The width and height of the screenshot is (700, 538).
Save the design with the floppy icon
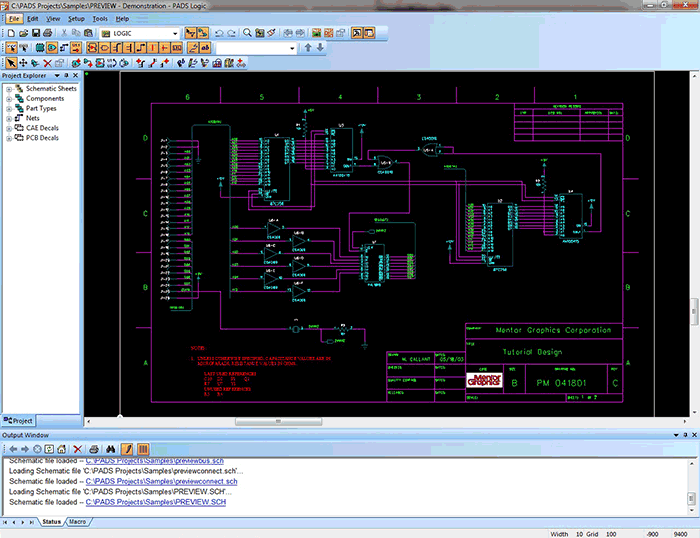coord(36,33)
